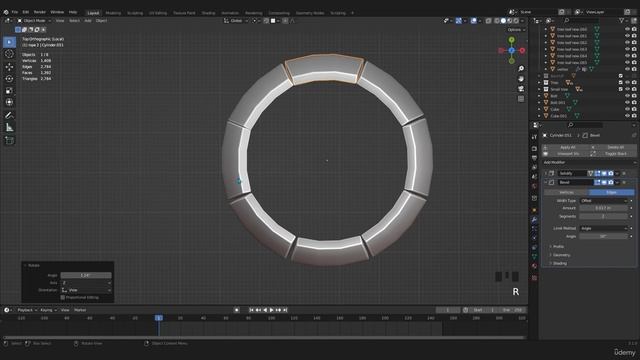This screenshot has height=360, width=640.
Task: Open the viewport Options button
Action: click(x=516, y=30)
